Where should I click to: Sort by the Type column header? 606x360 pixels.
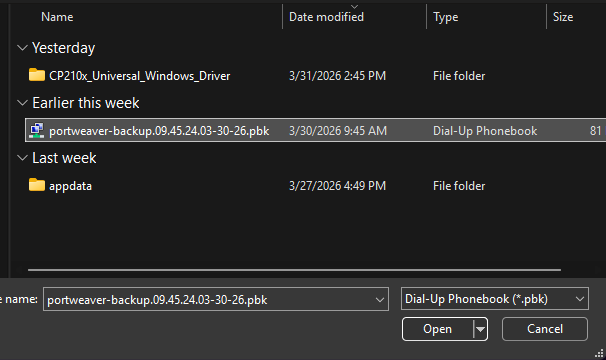[446, 17]
